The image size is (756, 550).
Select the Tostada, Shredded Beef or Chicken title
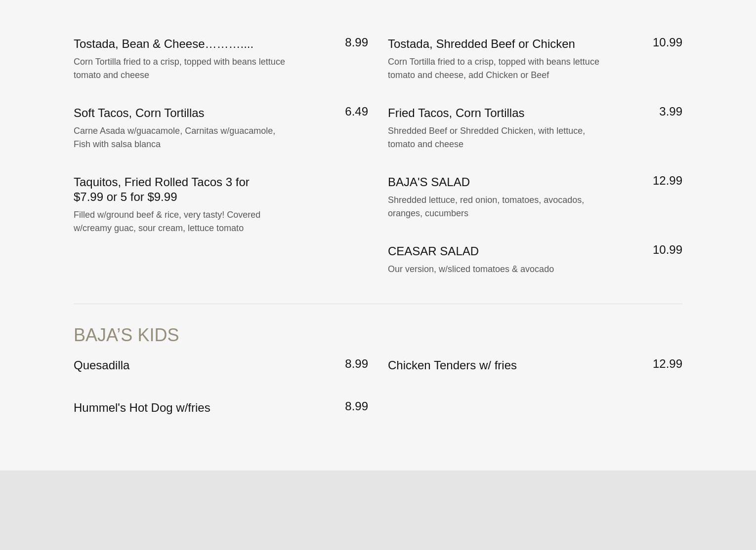tap(481, 44)
